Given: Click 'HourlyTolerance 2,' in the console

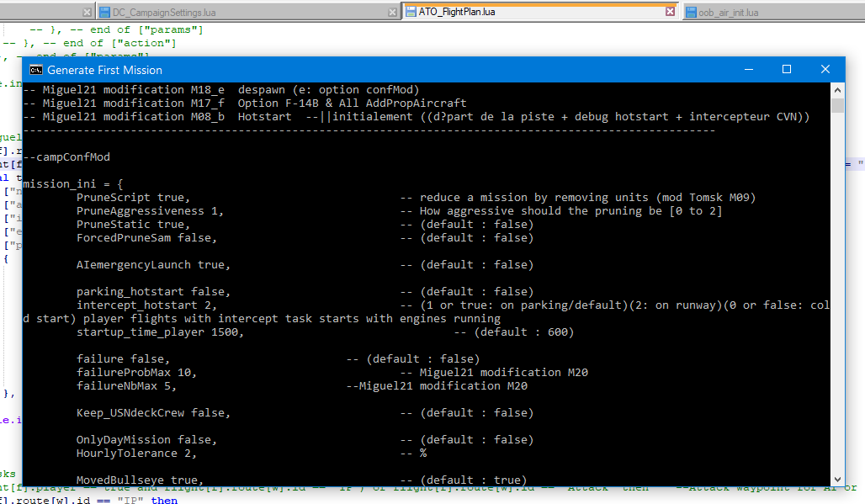Looking at the screenshot, I should [137, 454].
